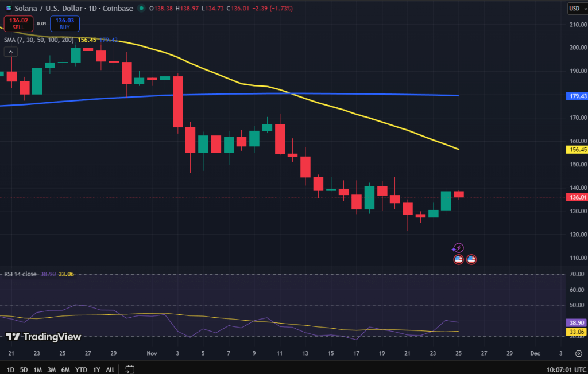The width and height of the screenshot is (588, 374).
Task: Select the SMA (7, 30, 50, 100, 200) legend
Action: click(x=39, y=40)
